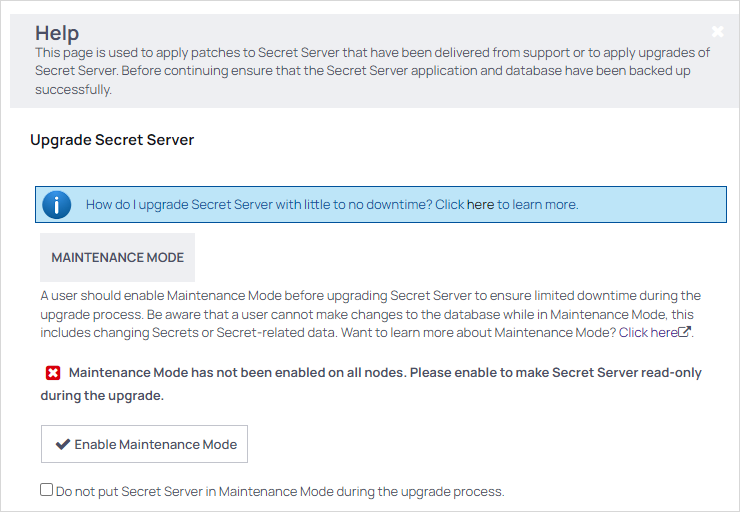Click the red X error icon
Image resolution: width=740 pixels, height=512 pixels.
tap(53, 373)
